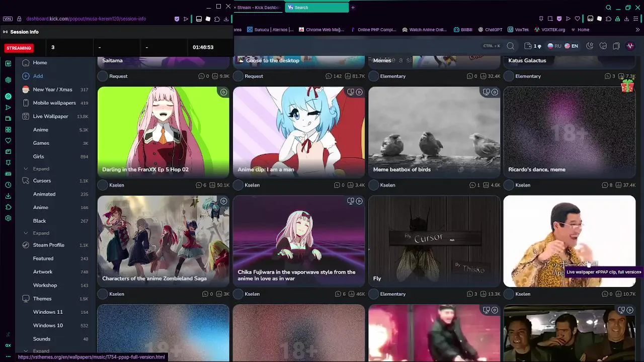Open Zombieland Saga characters wallpaper

(x=164, y=241)
